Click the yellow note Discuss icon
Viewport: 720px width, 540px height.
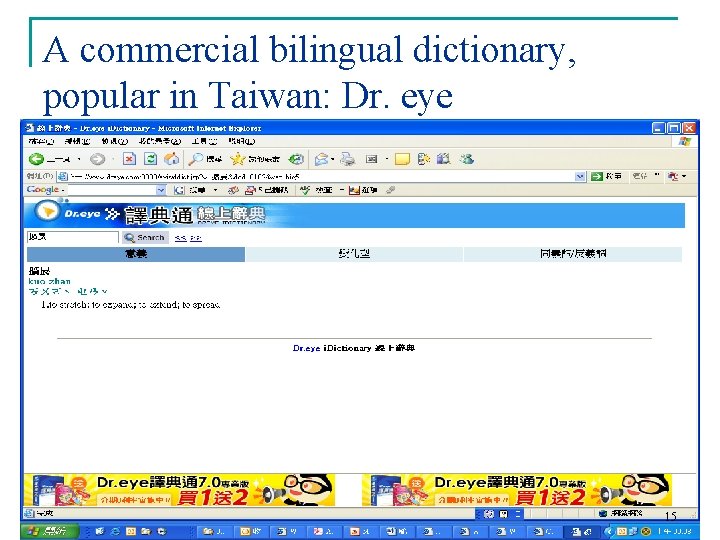coord(402,159)
